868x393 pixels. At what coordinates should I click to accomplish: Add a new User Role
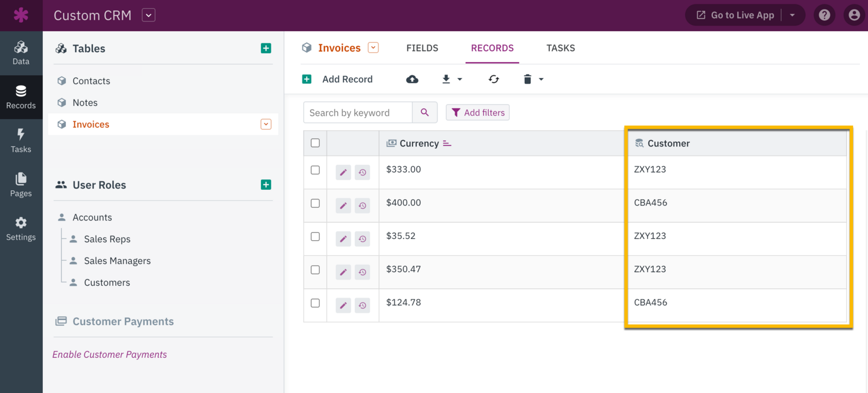[266, 184]
